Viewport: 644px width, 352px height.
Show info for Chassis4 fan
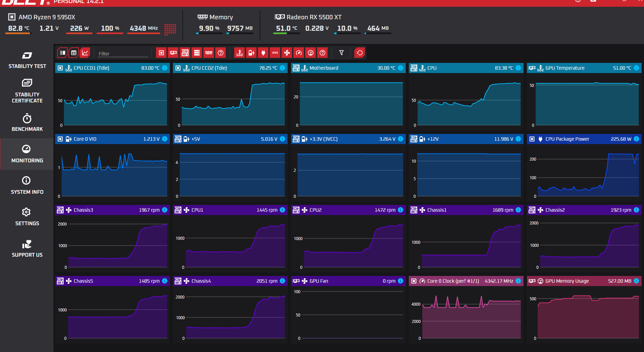282,281
